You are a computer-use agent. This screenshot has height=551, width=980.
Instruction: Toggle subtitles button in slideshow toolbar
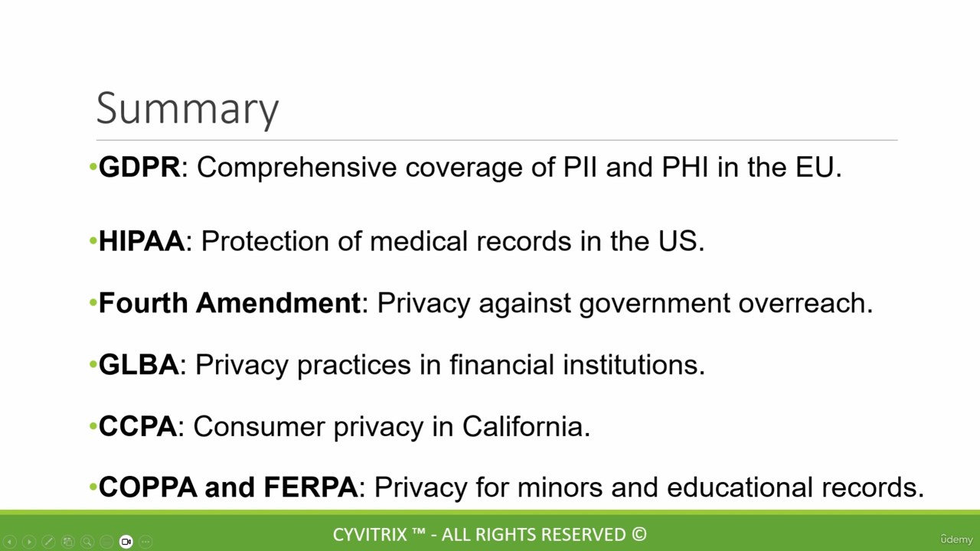[x=106, y=542]
